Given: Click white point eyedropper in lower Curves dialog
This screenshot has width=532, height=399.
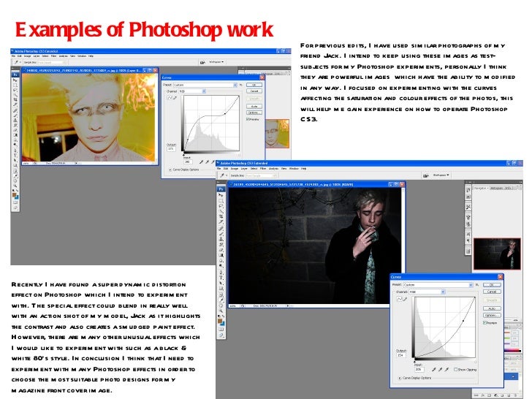Looking at the screenshot, I should tap(446, 369).
